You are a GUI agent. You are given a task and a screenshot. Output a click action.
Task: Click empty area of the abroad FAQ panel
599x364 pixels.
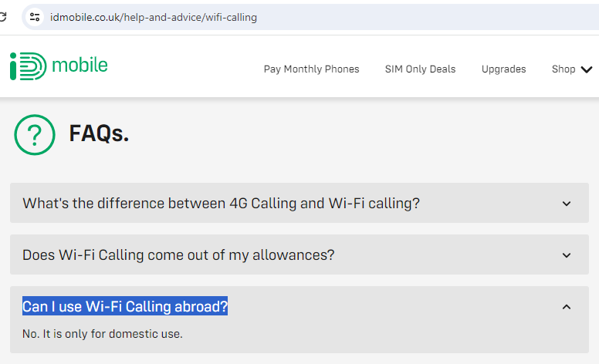point(382,332)
